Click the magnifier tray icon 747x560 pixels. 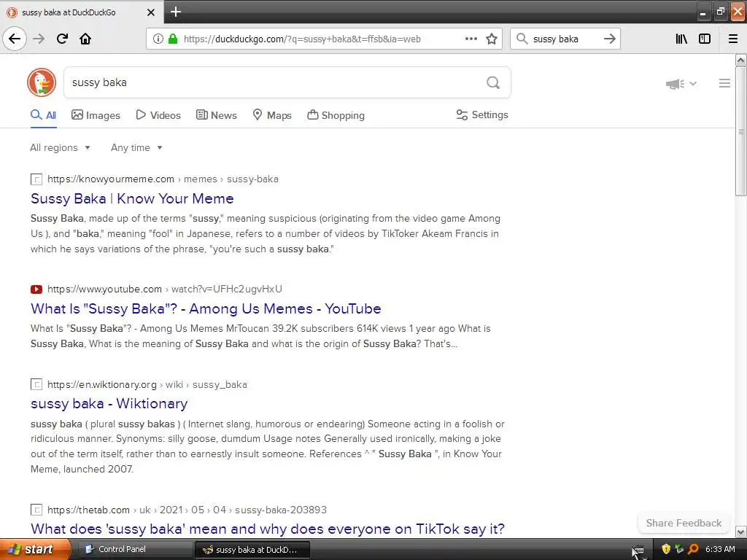(x=693, y=549)
